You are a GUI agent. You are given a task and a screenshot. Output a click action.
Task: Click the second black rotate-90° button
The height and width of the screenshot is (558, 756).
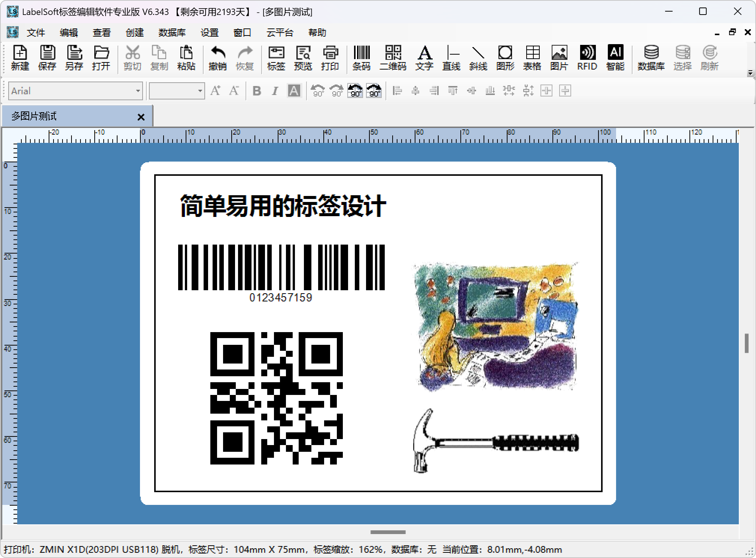(x=374, y=91)
